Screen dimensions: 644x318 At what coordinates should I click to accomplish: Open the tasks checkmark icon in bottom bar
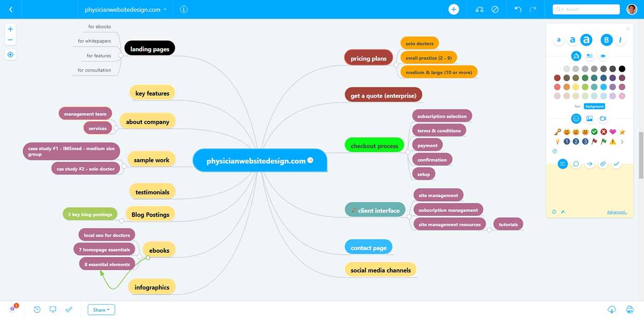(69, 310)
